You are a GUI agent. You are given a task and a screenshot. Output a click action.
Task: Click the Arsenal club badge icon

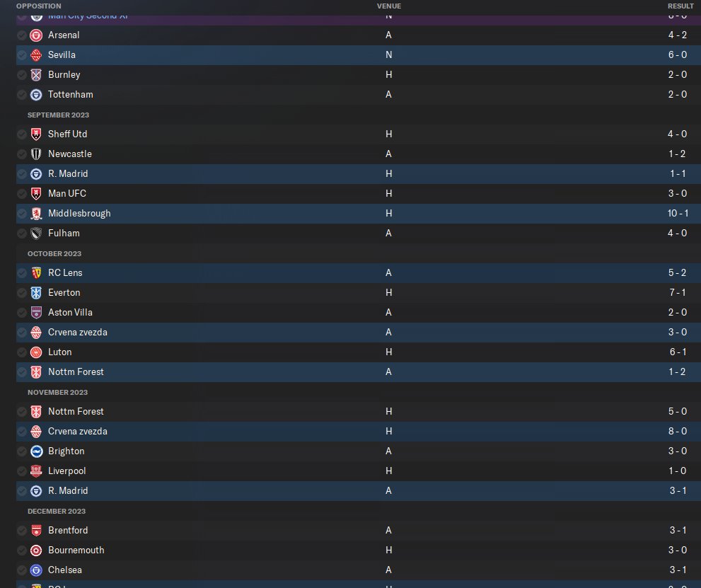pyautogui.click(x=37, y=35)
